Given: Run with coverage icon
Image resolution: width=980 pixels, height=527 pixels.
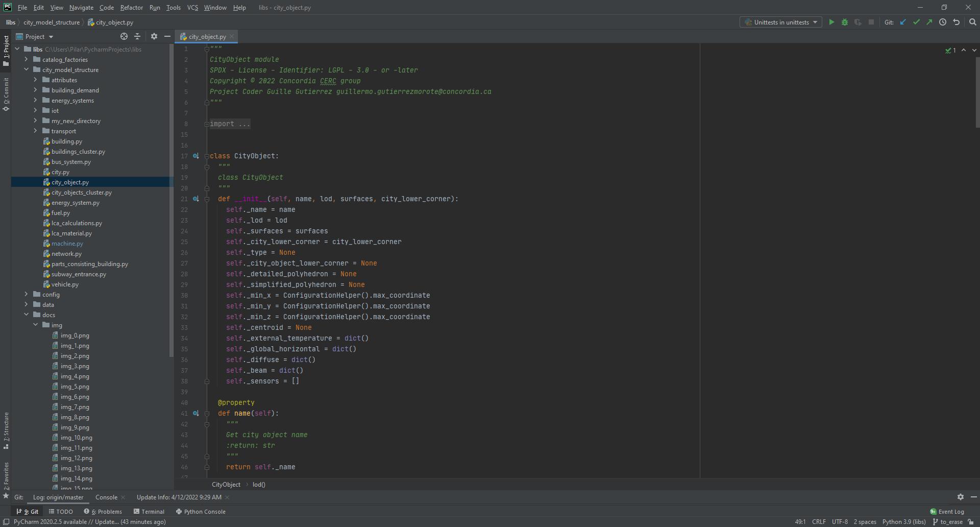Looking at the screenshot, I should click(x=858, y=22).
